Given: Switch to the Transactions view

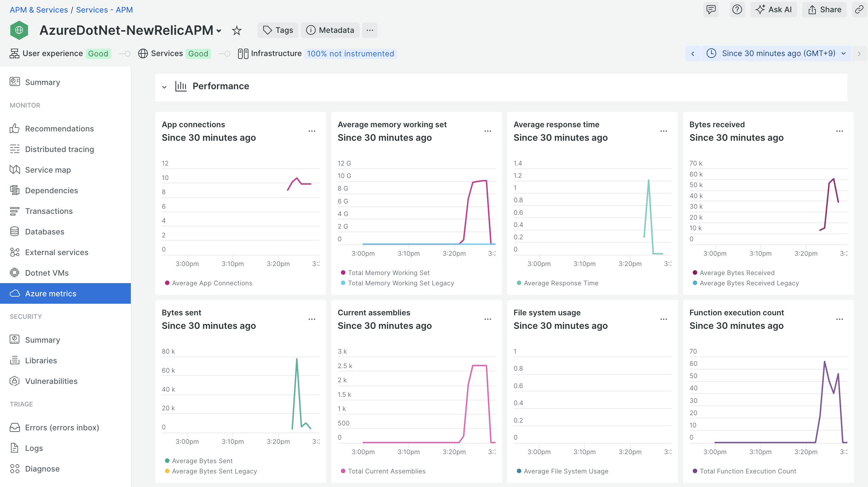Looking at the screenshot, I should click(49, 211).
